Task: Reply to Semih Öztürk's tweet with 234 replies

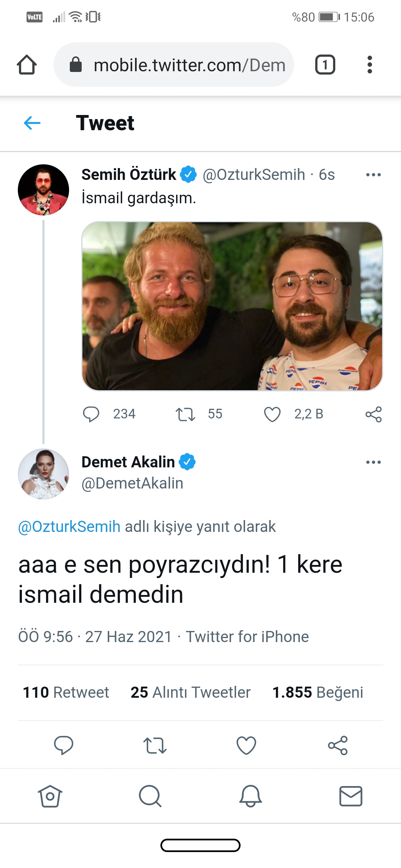Action: click(x=91, y=414)
